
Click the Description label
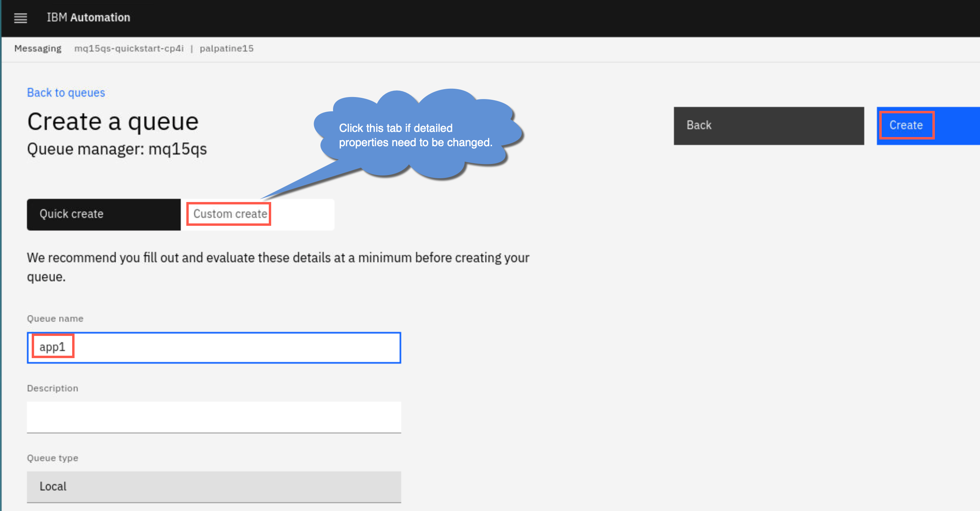click(53, 388)
